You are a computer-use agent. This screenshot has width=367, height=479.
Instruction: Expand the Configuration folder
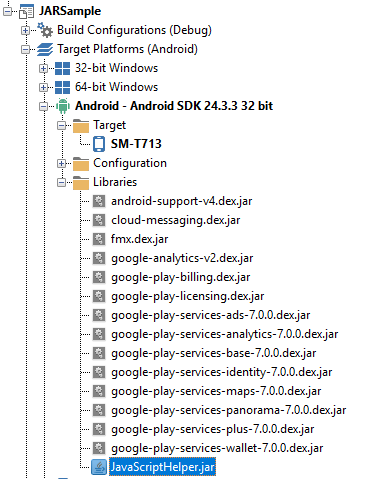pyautogui.click(x=61, y=163)
